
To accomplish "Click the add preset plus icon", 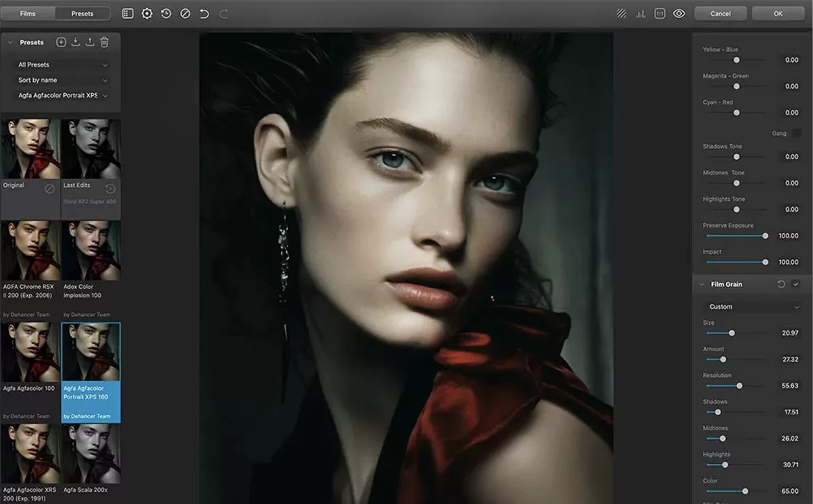I will [x=61, y=42].
